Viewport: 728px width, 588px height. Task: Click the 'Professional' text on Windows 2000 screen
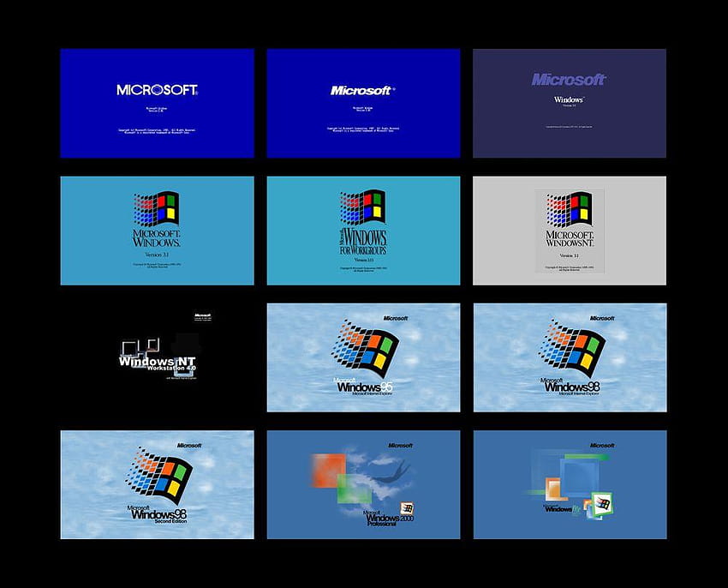(383, 524)
